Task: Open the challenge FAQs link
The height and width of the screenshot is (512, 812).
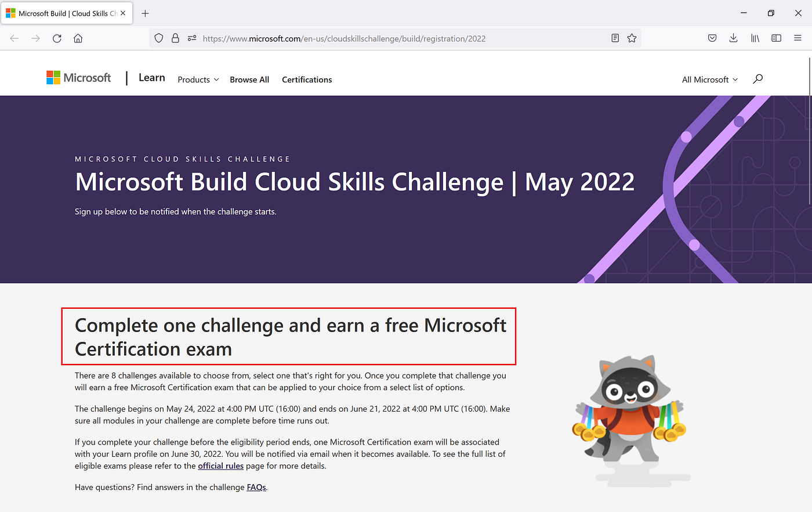Action: click(256, 488)
